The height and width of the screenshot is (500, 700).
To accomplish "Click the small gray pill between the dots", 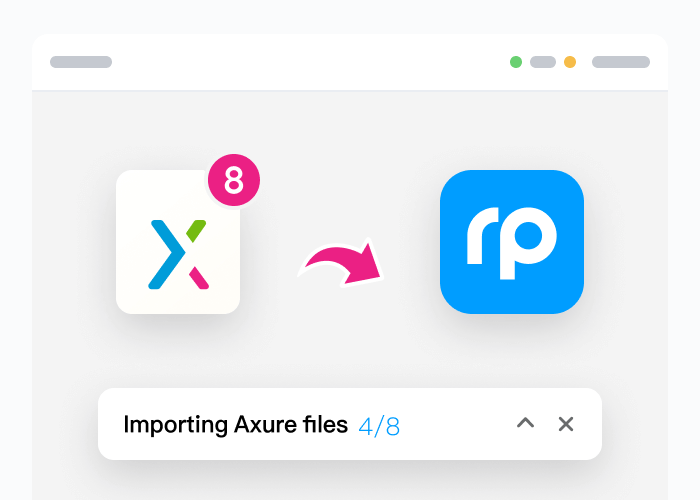I will point(543,62).
